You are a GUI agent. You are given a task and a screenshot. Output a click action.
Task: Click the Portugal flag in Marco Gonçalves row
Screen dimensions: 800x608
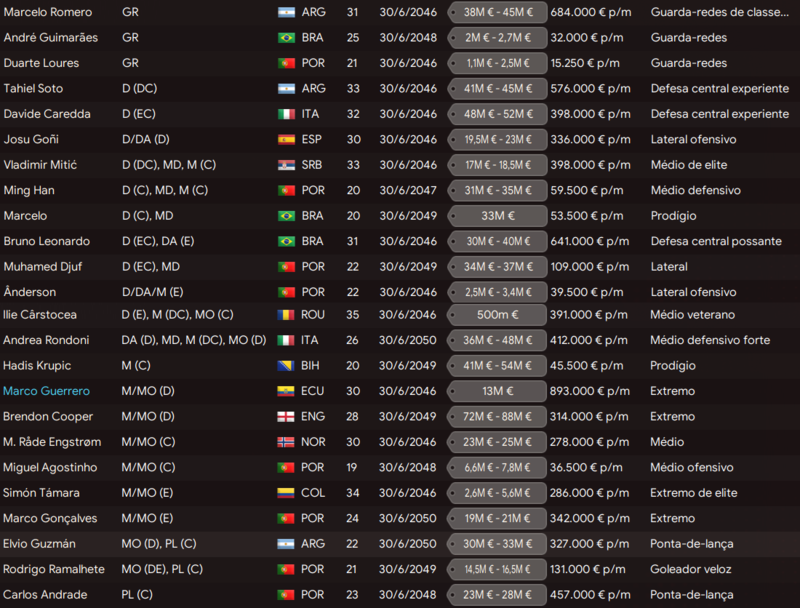[x=286, y=519]
